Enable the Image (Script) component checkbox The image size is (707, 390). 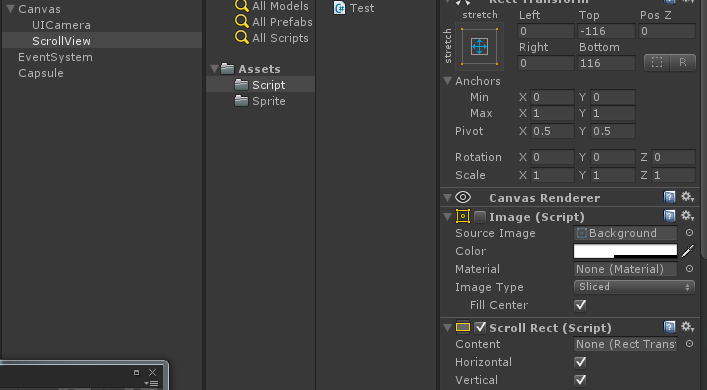tap(480, 217)
